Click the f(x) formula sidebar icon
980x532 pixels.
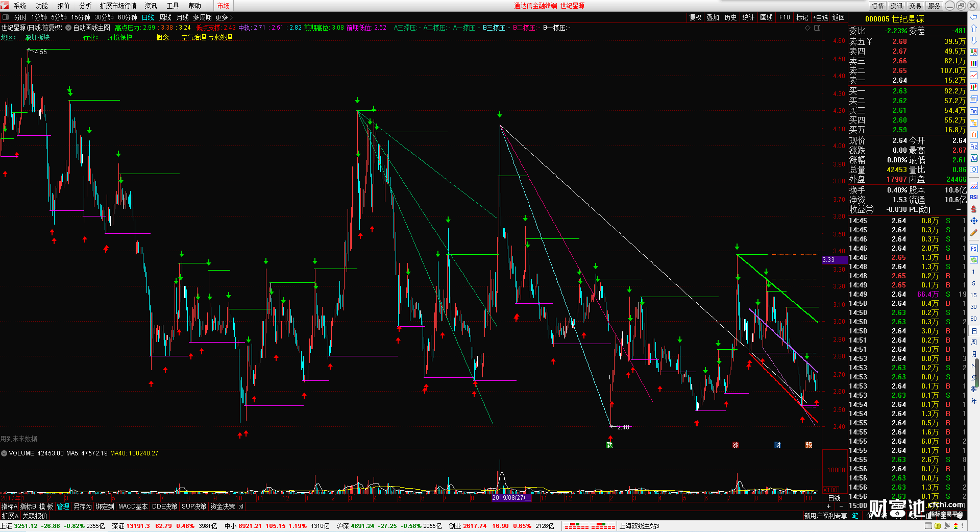coord(974,158)
